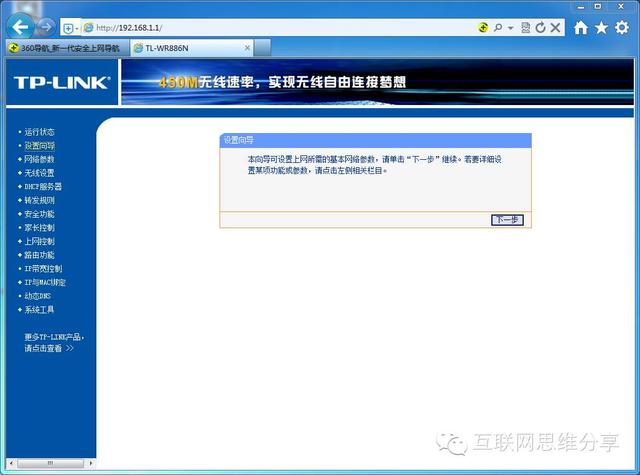Click the compatibility view icon in address bar
This screenshot has height=475, width=640.
(526, 28)
